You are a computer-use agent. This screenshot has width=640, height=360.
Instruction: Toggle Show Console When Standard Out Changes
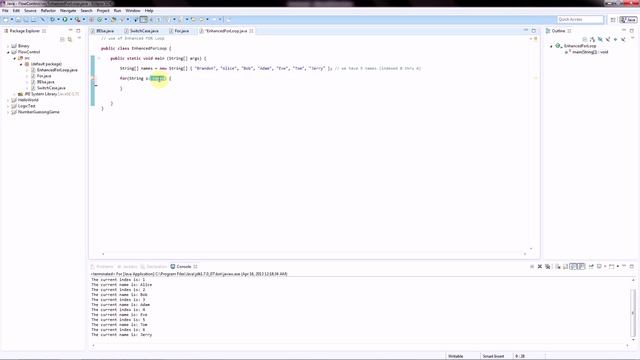[573, 267]
